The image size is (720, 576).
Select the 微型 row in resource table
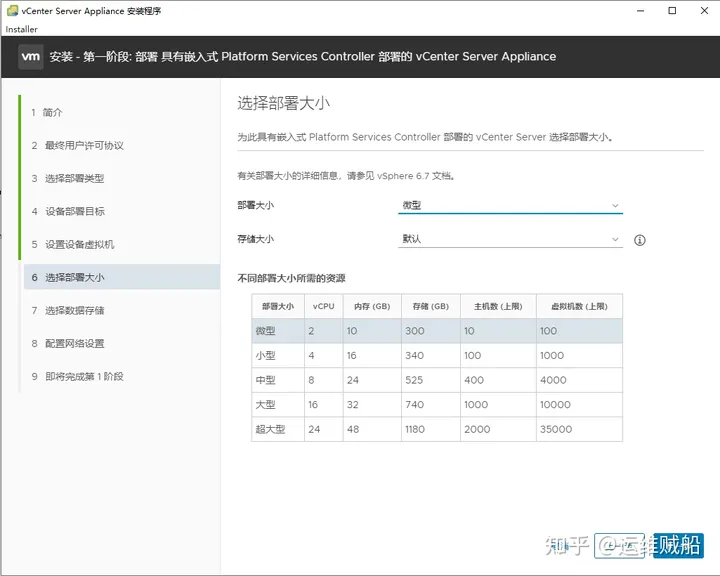[436, 331]
